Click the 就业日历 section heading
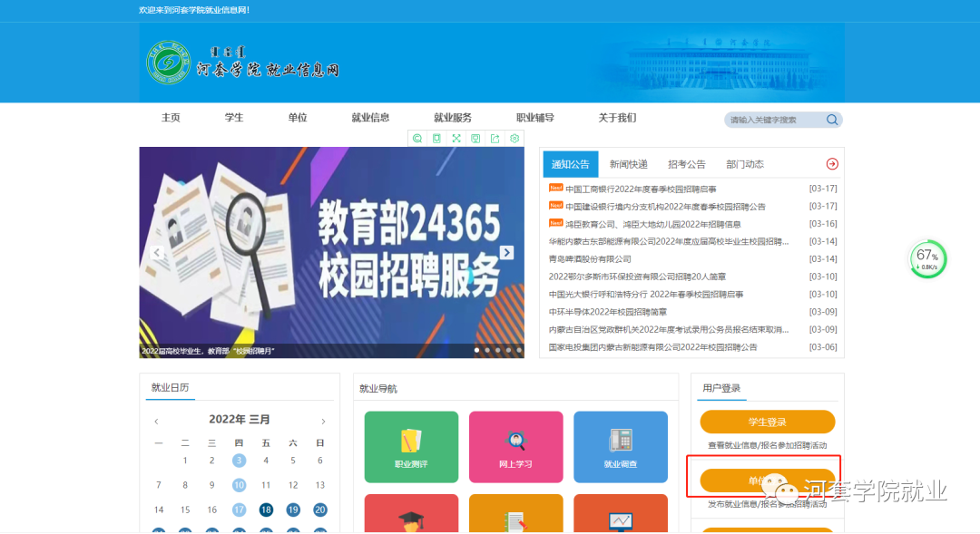The image size is (980, 534). pos(170,387)
